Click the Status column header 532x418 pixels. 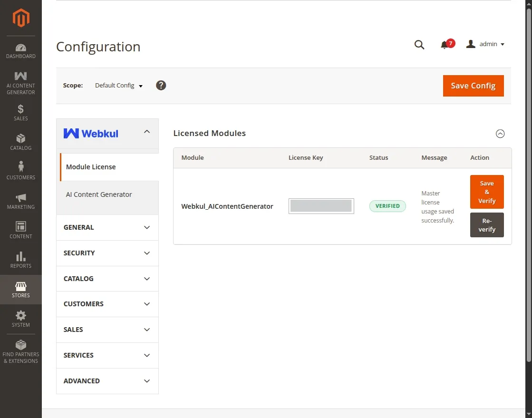pos(378,158)
